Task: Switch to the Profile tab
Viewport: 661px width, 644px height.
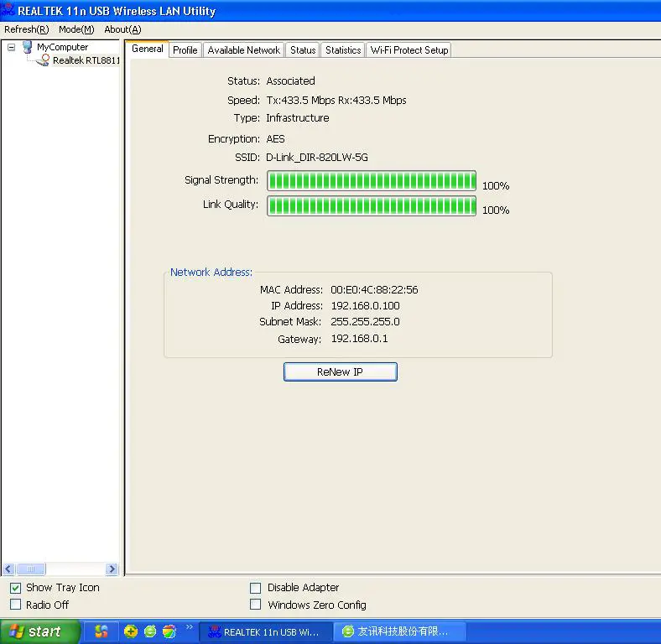Action: [x=185, y=50]
